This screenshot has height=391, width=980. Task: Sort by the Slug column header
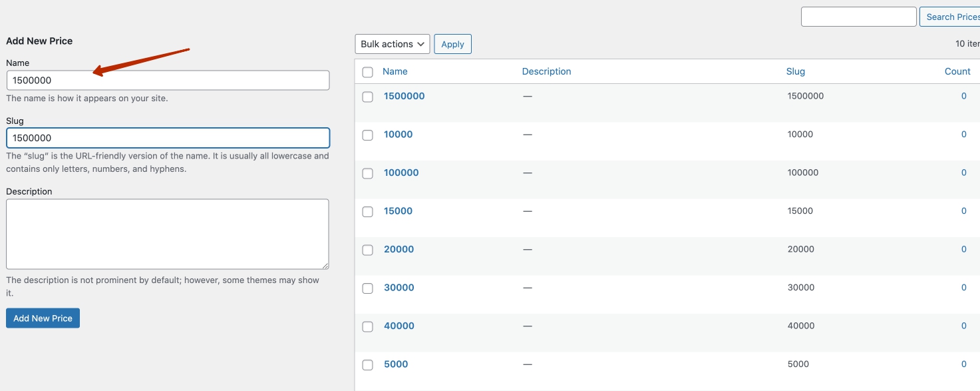pyautogui.click(x=795, y=71)
